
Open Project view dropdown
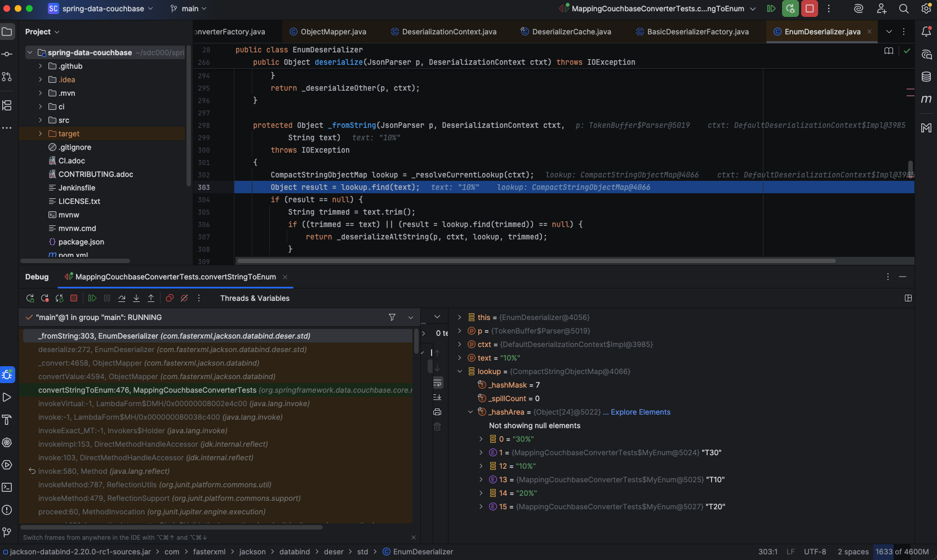[x=42, y=32]
